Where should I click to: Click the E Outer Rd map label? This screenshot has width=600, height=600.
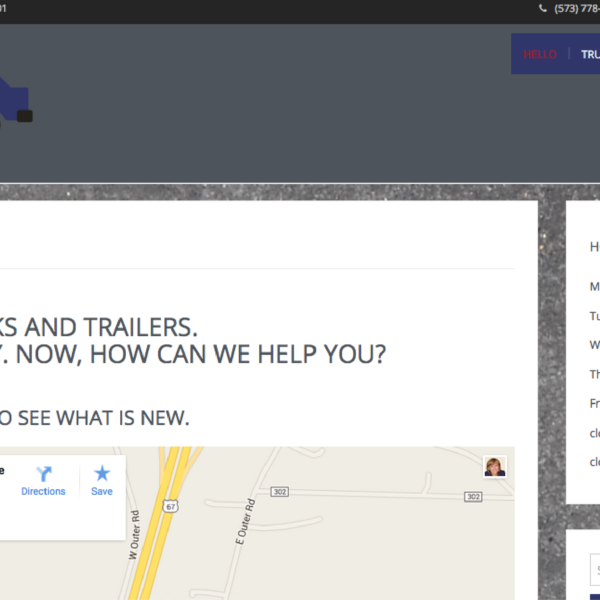[245, 521]
